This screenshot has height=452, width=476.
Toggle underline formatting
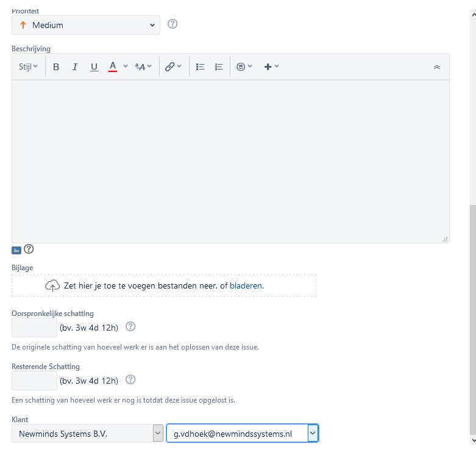click(x=94, y=66)
